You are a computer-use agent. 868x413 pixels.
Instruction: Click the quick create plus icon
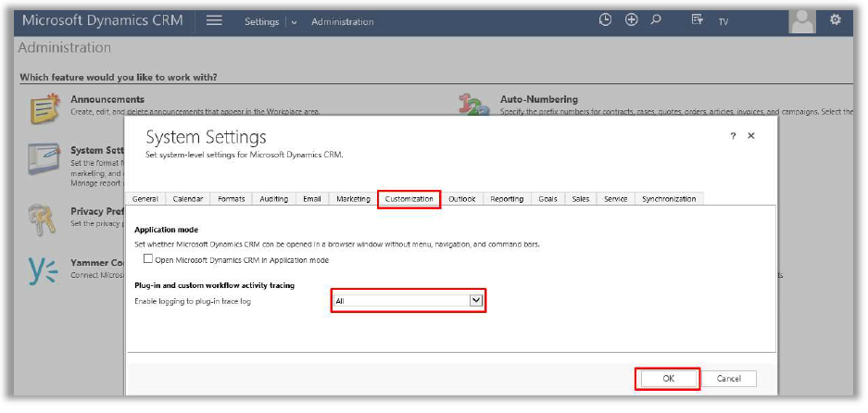coord(632,19)
